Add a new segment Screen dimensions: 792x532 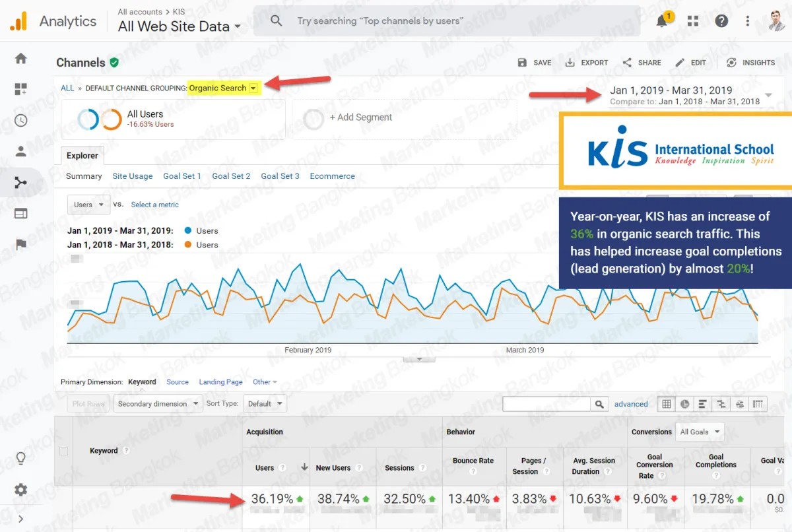(360, 117)
